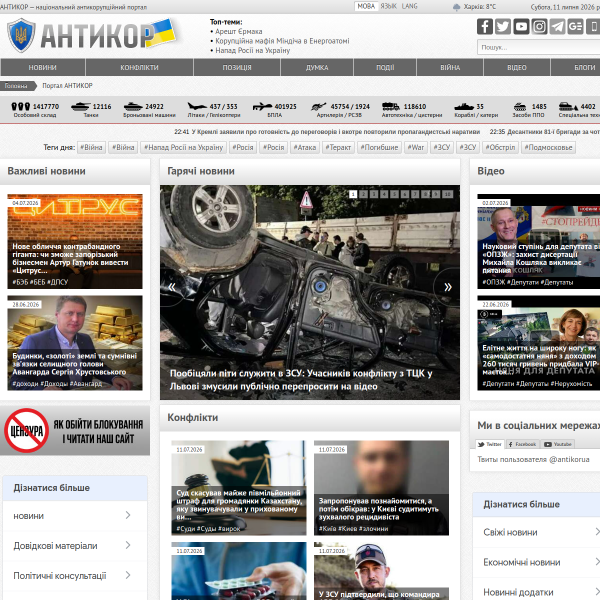Switch language to МОВА
Viewport: 600px width, 600px height.
coord(366,6)
